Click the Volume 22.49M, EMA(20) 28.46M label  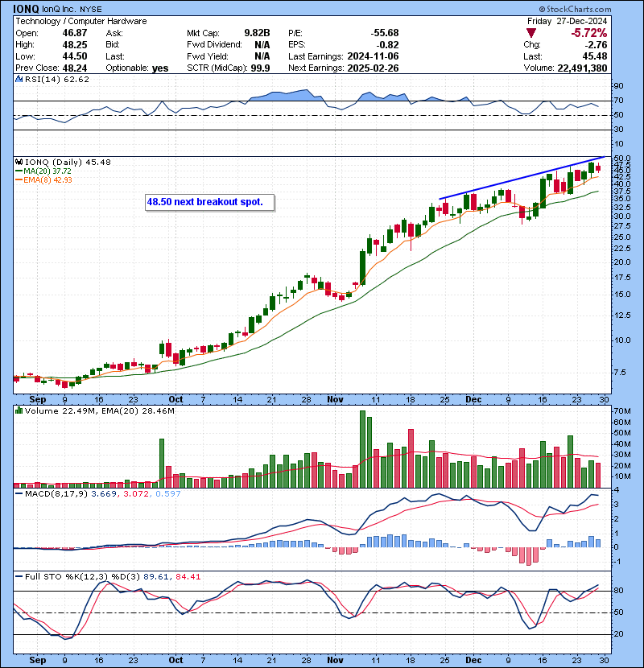point(100,411)
